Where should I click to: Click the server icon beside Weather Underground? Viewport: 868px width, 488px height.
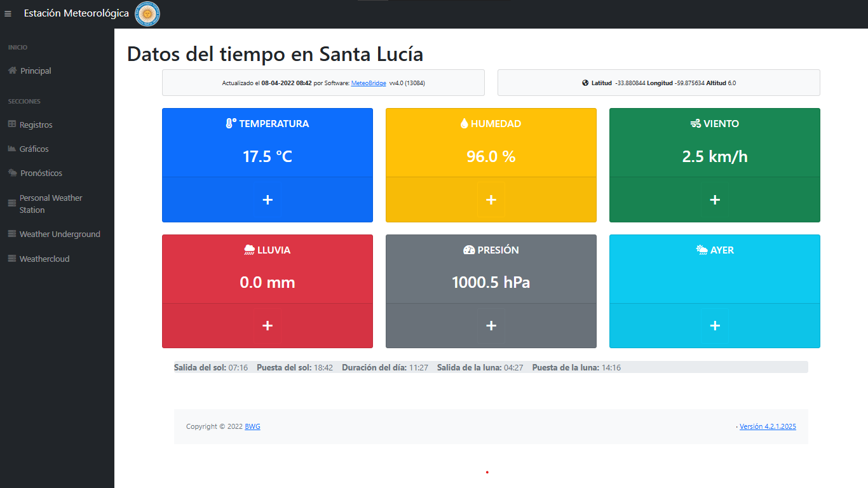[x=11, y=234]
